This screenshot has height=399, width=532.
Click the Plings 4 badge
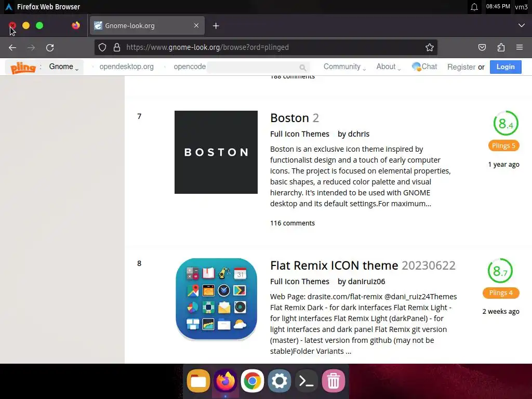pyautogui.click(x=501, y=293)
